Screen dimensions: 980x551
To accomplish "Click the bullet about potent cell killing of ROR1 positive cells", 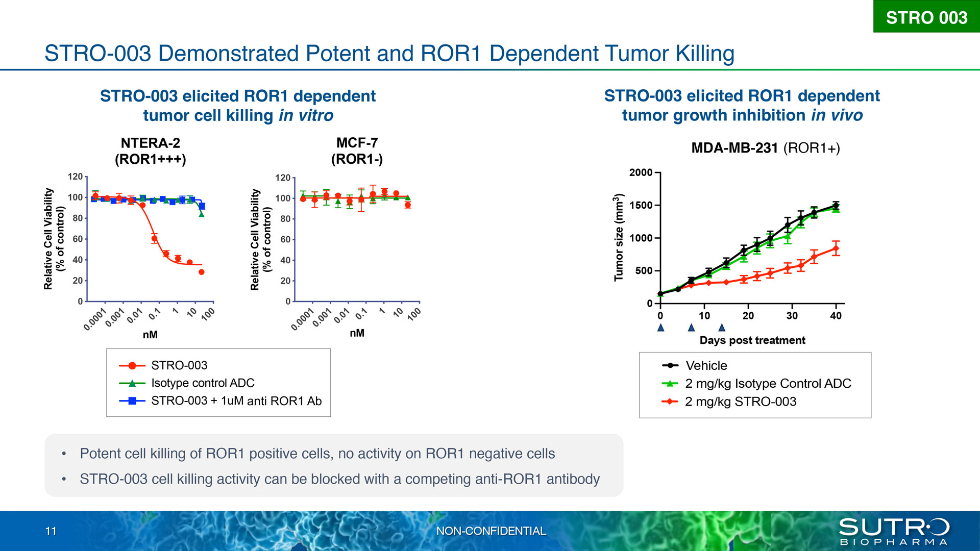I will (x=317, y=454).
